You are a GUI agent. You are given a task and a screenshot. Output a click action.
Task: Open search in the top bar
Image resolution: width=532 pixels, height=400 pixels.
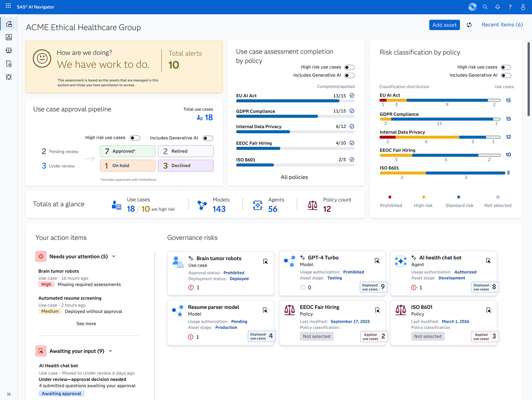tap(485, 7)
